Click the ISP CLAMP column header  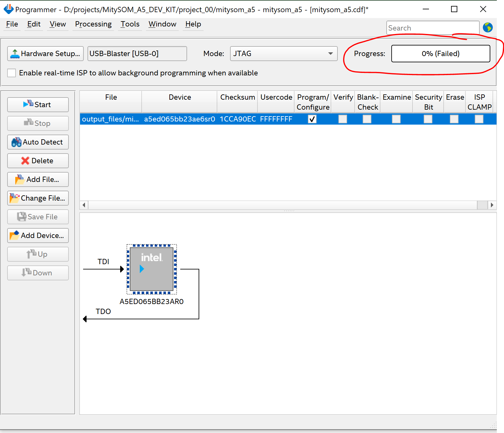(479, 102)
